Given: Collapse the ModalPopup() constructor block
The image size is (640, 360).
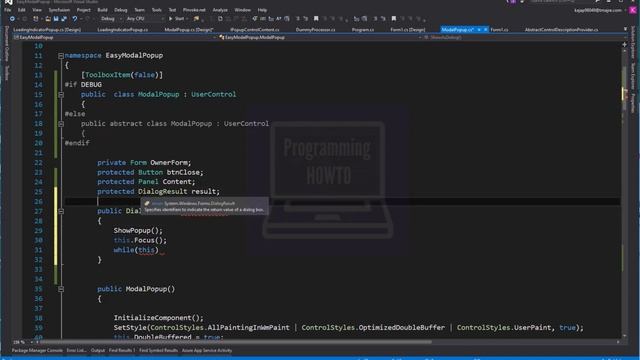Looking at the screenshot, I should (61, 289).
